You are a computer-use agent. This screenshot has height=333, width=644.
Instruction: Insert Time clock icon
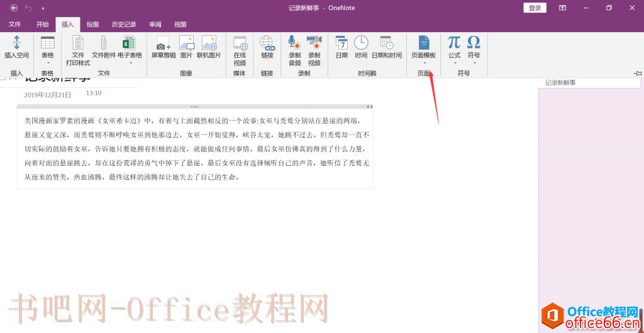point(361,43)
